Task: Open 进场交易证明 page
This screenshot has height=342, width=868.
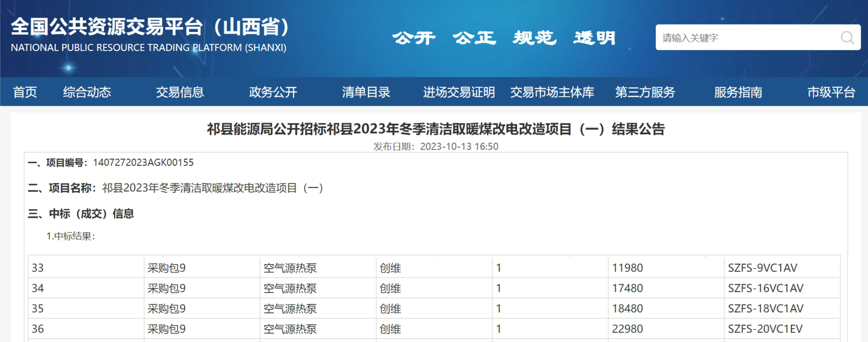Action: pyautogui.click(x=459, y=92)
